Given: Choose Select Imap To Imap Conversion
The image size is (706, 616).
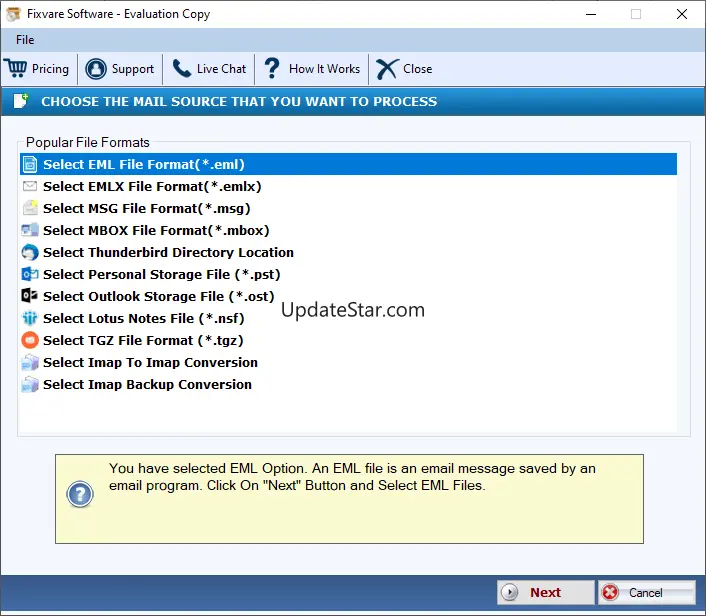Looking at the screenshot, I should [x=348, y=363].
